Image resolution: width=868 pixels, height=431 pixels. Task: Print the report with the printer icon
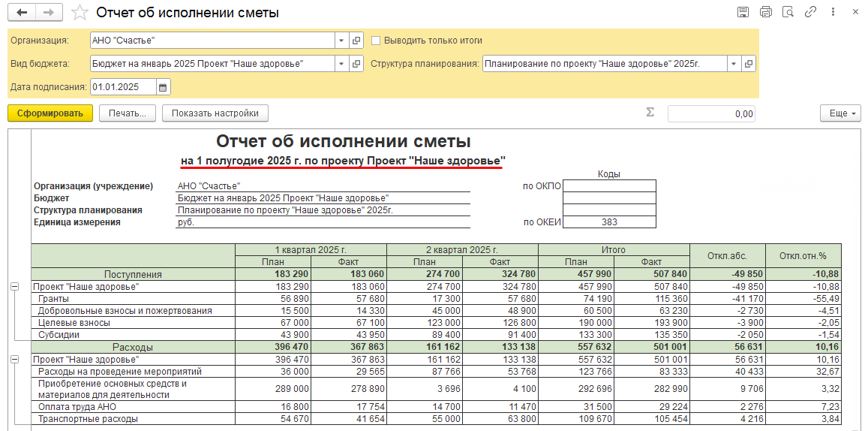[766, 11]
